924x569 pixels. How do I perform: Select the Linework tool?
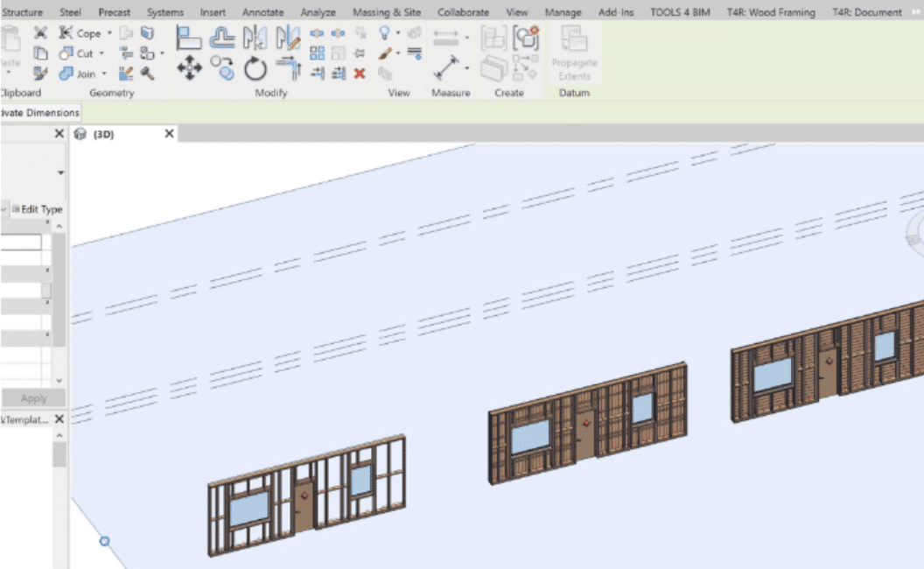coord(415,53)
